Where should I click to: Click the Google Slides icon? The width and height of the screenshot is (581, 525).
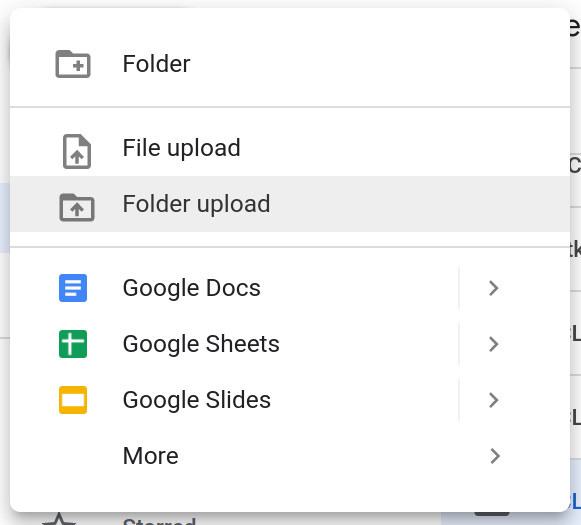click(x=73, y=400)
